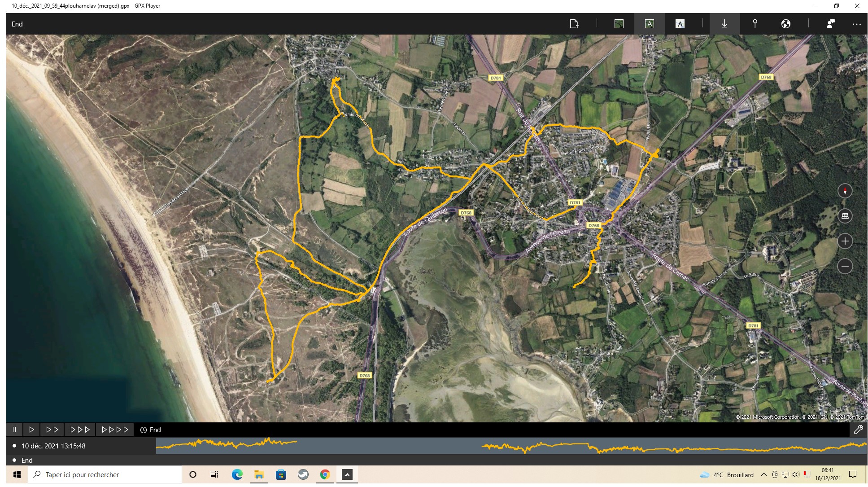868x487 pixels.
Task: Play track at quadruple-arrow fastest speed
Action: [x=115, y=430]
